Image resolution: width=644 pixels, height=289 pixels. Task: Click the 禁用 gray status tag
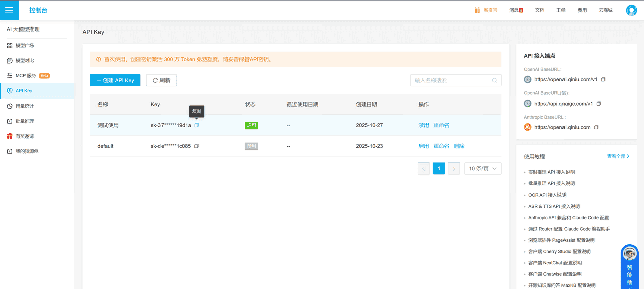[x=251, y=146]
